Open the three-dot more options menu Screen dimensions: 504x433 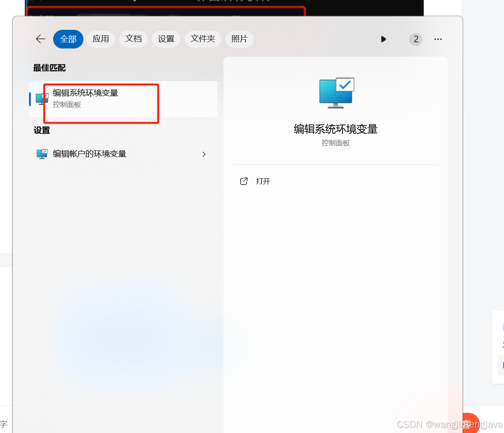(x=438, y=39)
